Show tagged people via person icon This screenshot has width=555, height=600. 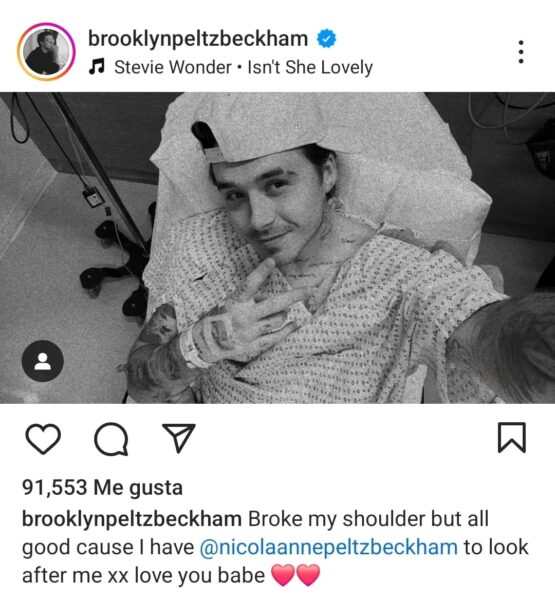pyautogui.click(x=43, y=361)
